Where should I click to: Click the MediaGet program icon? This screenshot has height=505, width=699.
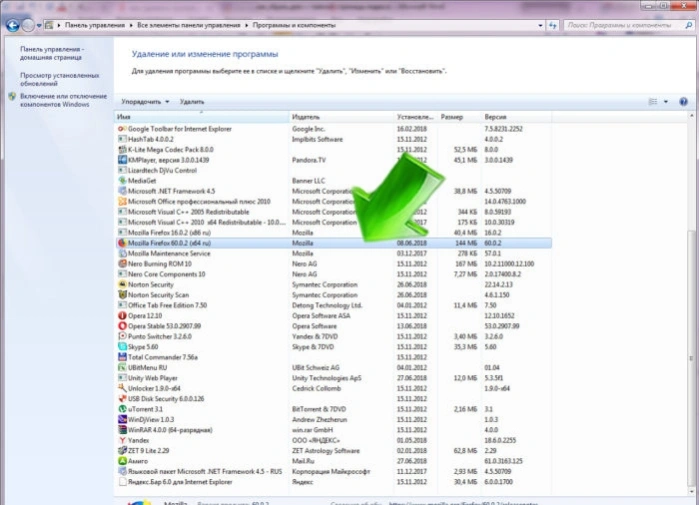pyautogui.click(x=122, y=181)
